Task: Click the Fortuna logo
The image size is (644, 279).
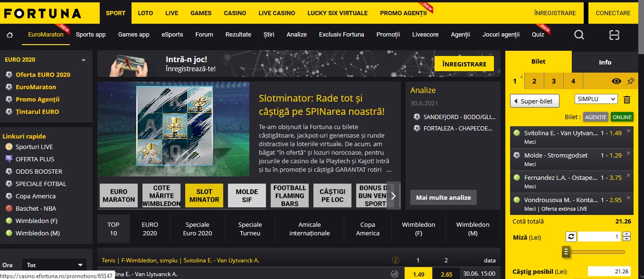Action: click(43, 13)
